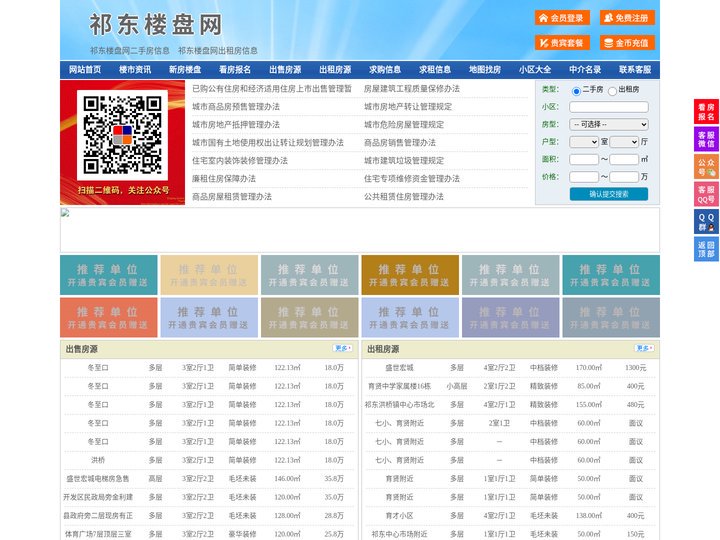
Task: Open 小区大全 in the navigation bar
Action: pyautogui.click(x=535, y=70)
